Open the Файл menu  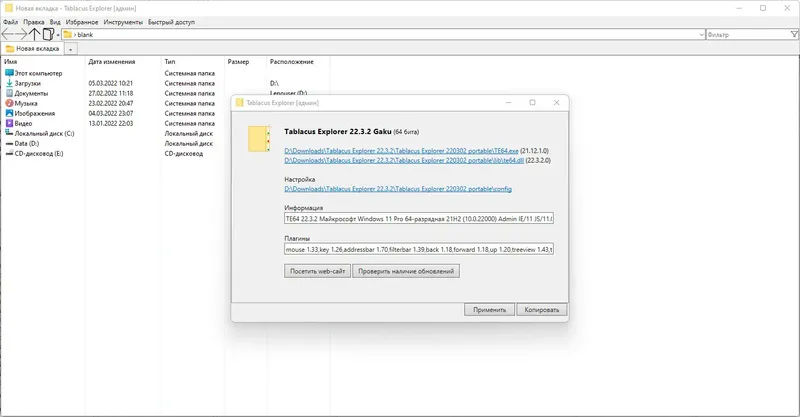[10, 22]
